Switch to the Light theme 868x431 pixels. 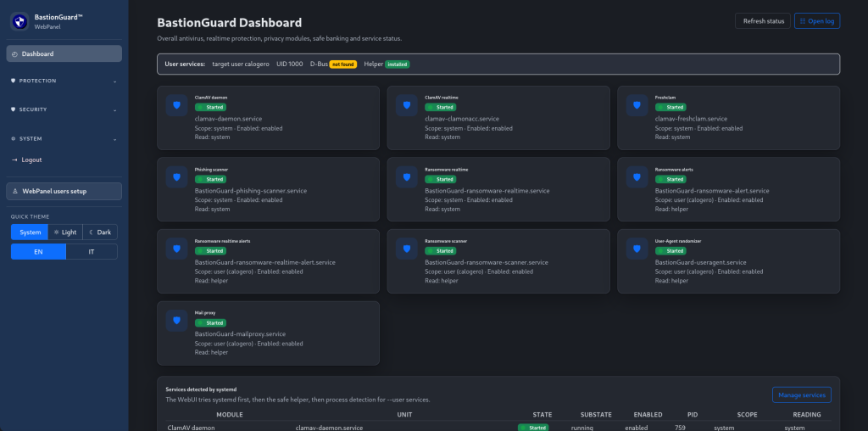coord(65,232)
